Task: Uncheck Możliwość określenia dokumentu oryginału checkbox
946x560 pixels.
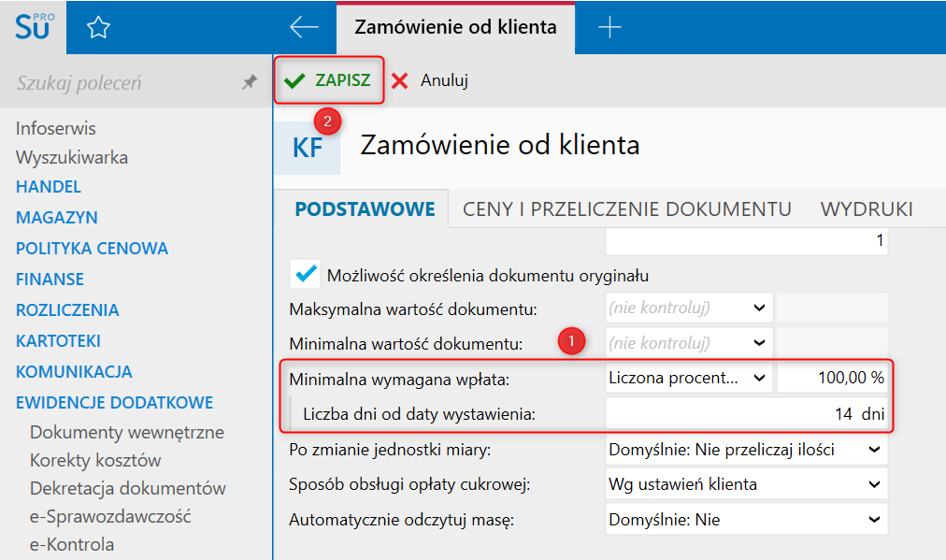Action: (305, 275)
